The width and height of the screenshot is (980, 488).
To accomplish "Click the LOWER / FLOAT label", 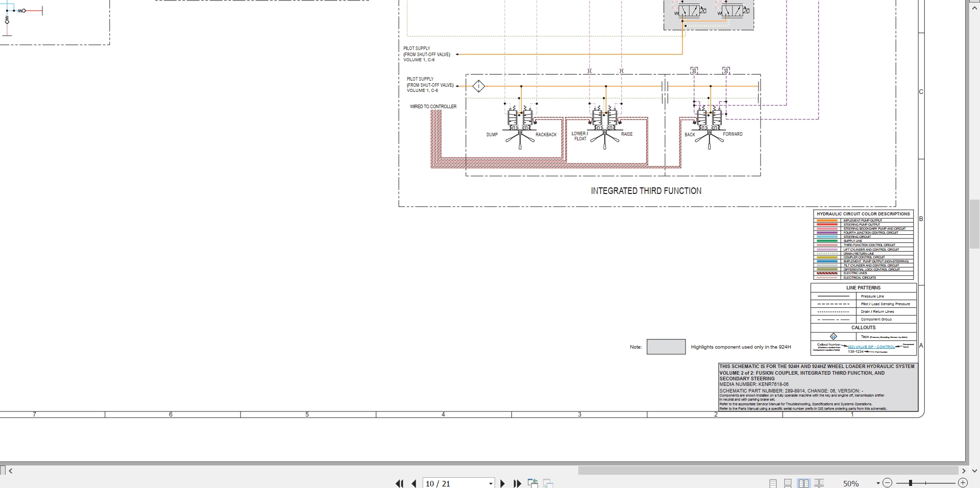I will pyautogui.click(x=580, y=136).
